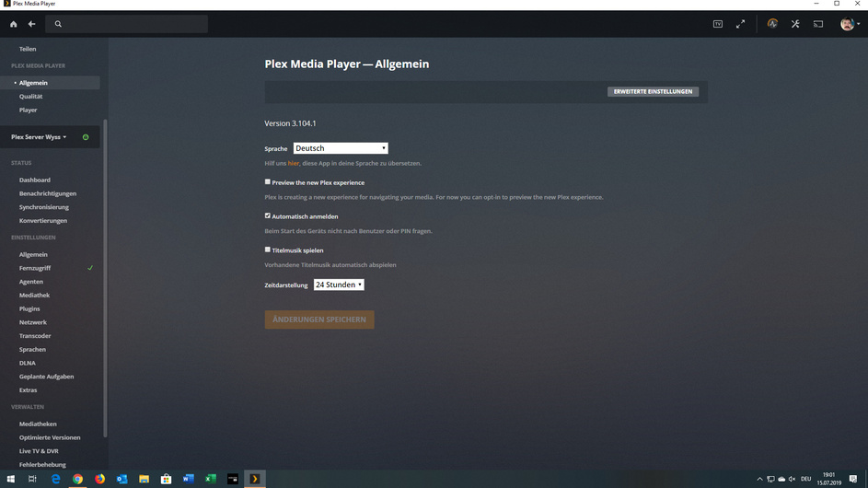Open Task View in taskbar
Screen dimensions: 868x488
point(32,479)
